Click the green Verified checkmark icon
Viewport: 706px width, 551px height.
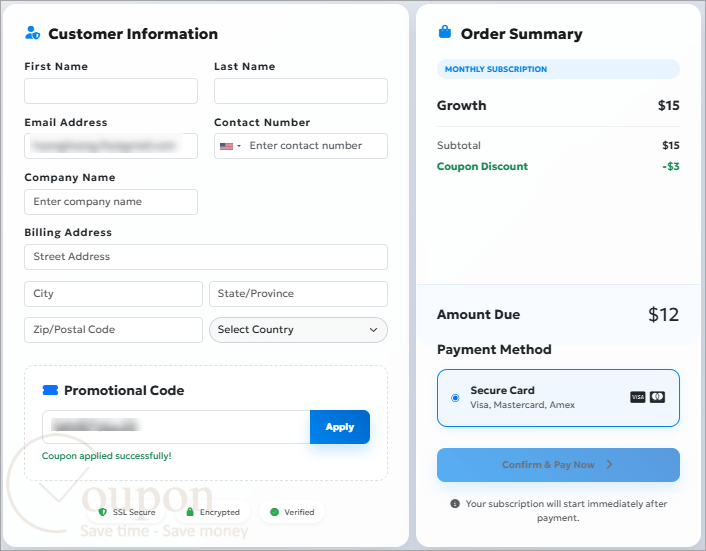click(274, 512)
